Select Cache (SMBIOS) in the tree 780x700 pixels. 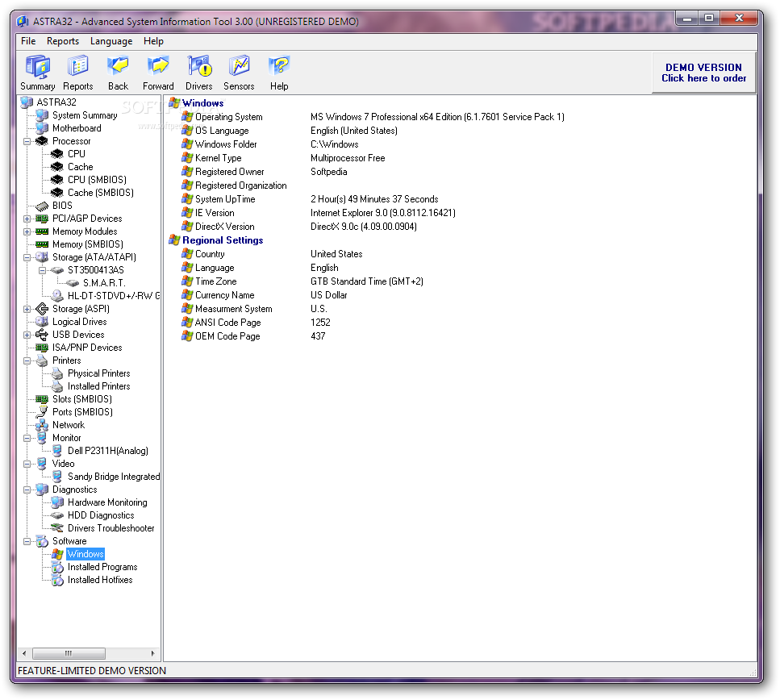[101, 193]
